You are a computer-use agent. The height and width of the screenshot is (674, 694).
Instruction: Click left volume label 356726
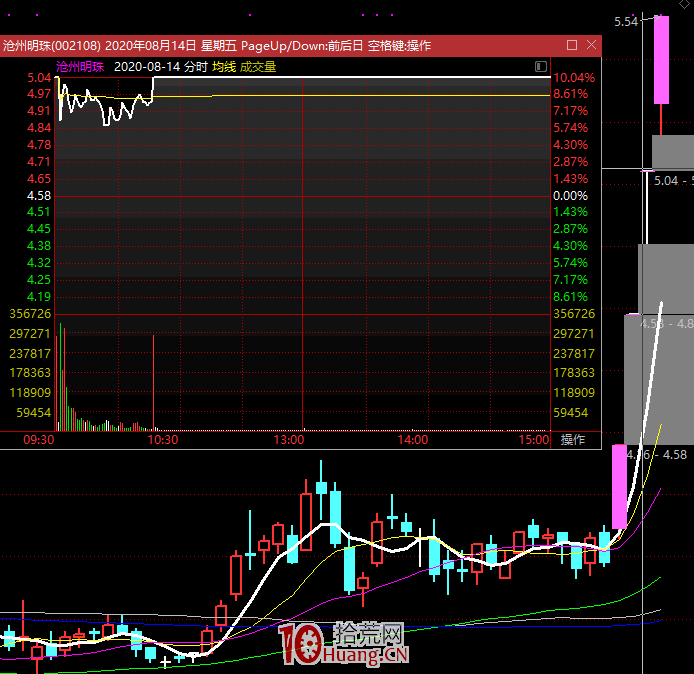click(x=30, y=314)
